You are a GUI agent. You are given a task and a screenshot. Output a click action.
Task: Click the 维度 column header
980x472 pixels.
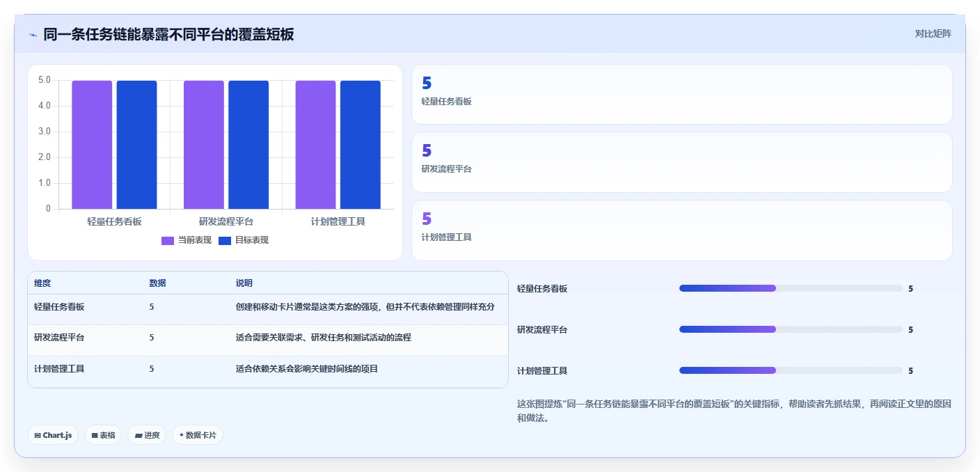pyautogui.click(x=42, y=283)
